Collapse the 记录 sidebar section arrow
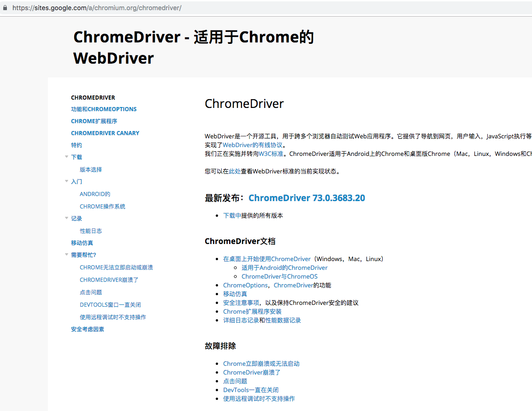 click(66, 218)
